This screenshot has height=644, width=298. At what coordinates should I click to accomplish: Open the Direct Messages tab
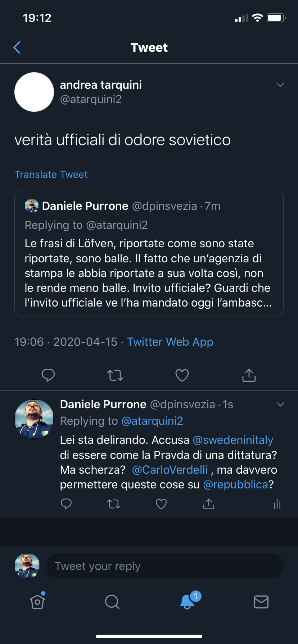pyautogui.click(x=261, y=602)
